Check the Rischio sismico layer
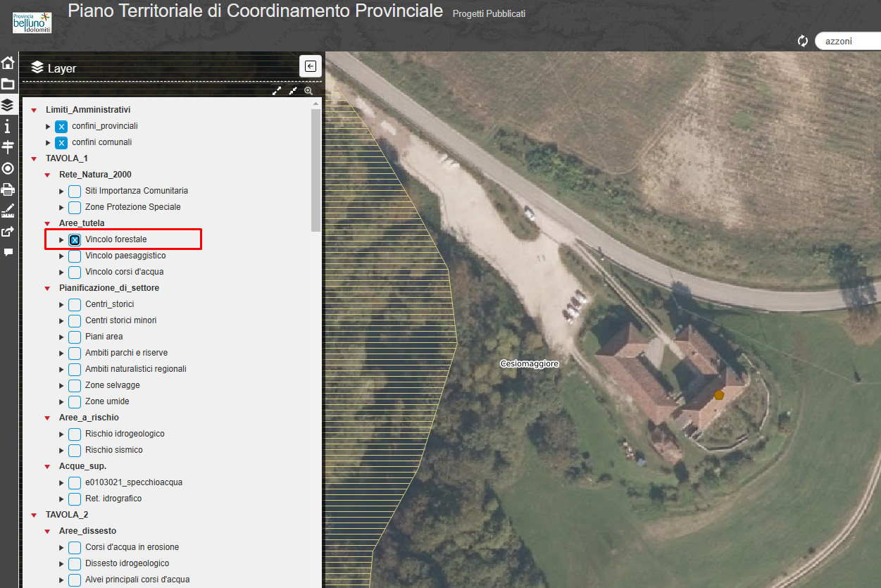The image size is (881, 588). (x=75, y=451)
